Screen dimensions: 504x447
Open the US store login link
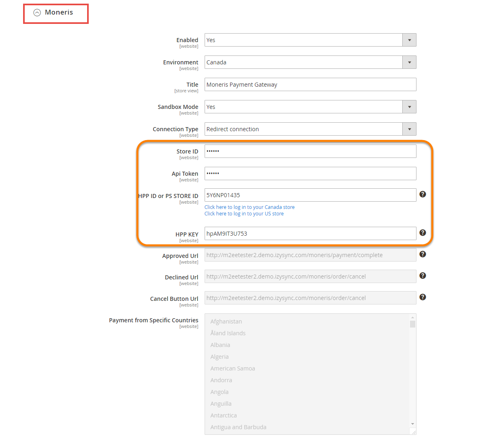[244, 214]
